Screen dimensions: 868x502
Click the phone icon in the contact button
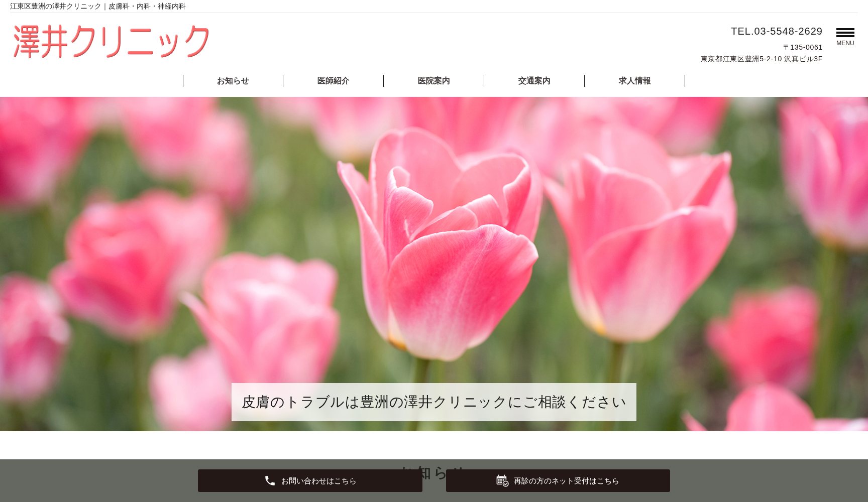(x=270, y=481)
